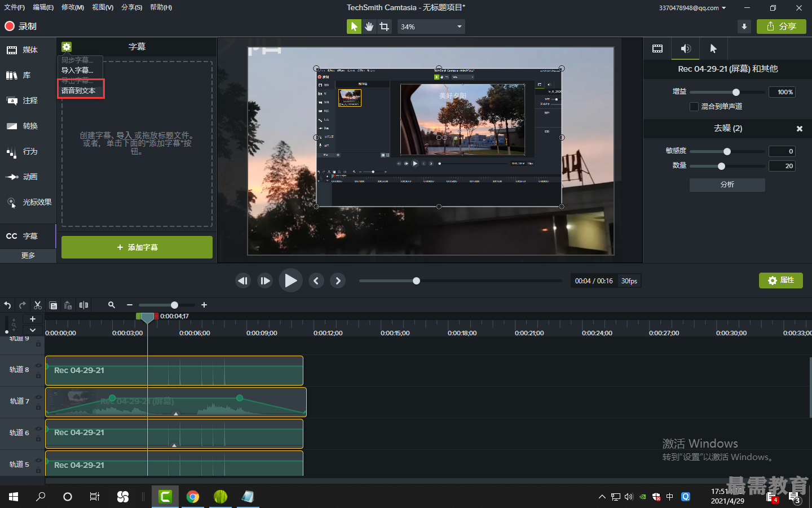Adjust the 数量 amount slider
The width and height of the screenshot is (812, 508).
(x=721, y=166)
